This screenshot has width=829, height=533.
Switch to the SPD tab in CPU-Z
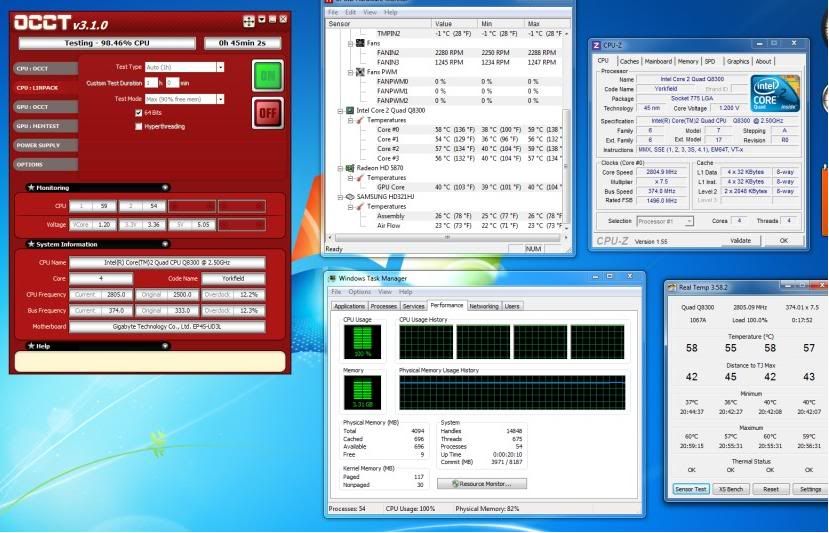click(710, 61)
